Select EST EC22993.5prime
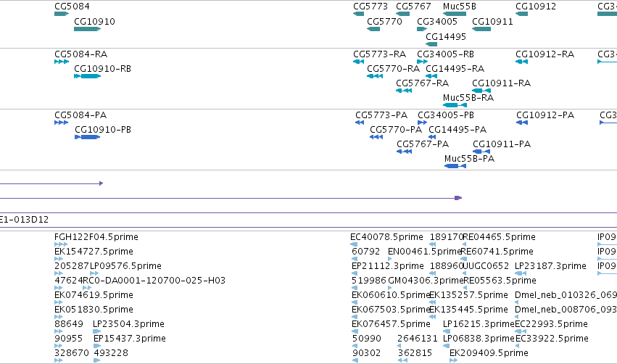The height and width of the screenshot is (364, 617). [x=521, y=331]
